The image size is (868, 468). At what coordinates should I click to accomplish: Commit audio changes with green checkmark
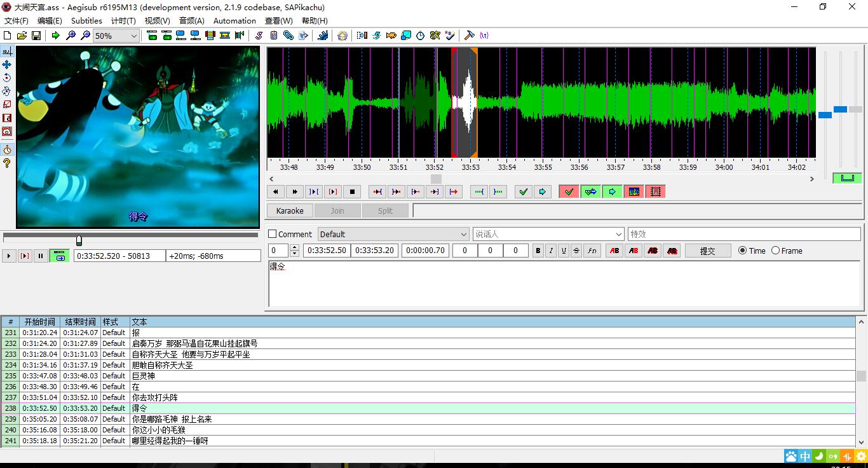tap(524, 191)
